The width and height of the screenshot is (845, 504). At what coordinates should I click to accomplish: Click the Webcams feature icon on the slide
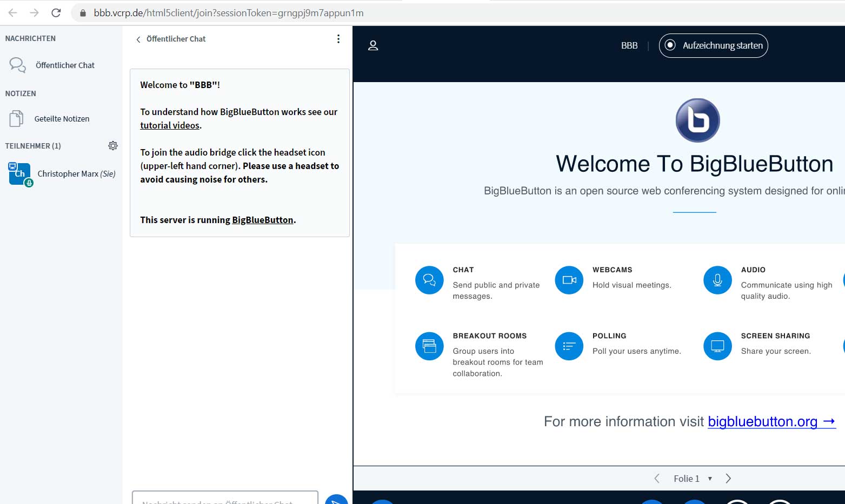point(569,280)
